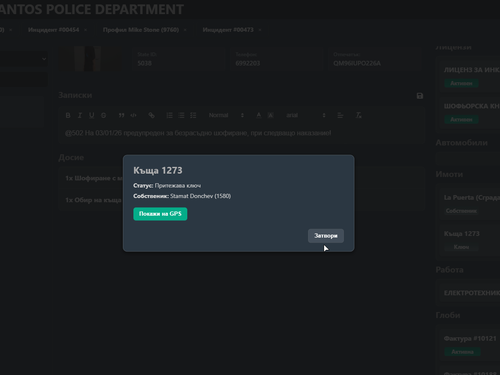
Task: Close the Инцидент #00473 tab
Action: 260,30
